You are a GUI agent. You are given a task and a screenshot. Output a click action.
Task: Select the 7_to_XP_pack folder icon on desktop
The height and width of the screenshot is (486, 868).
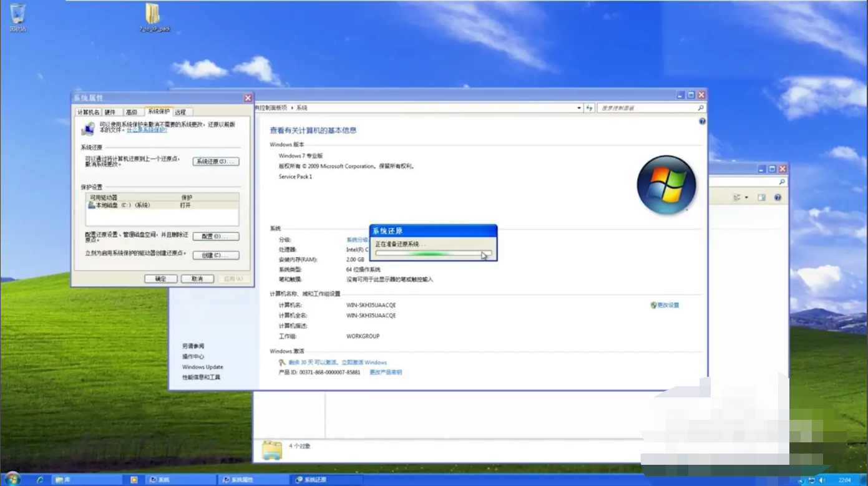(154, 17)
